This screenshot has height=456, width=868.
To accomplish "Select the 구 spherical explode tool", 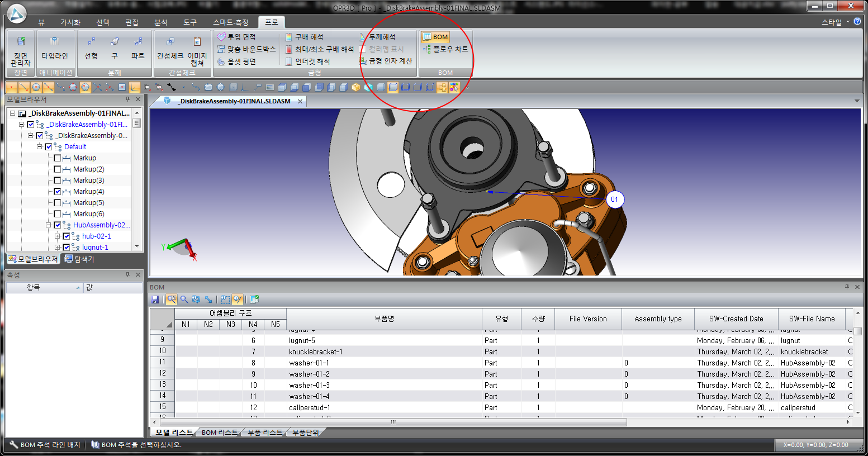I will [x=115, y=50].
